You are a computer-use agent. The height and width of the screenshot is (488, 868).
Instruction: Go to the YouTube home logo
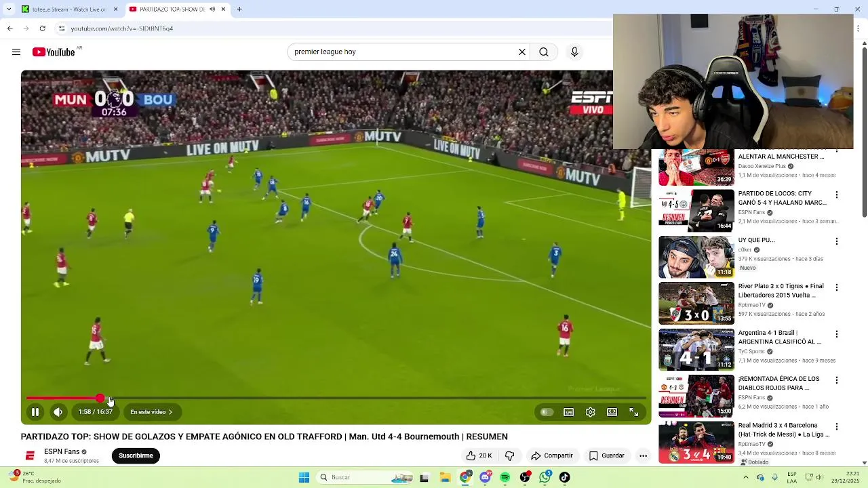point(54,52)
